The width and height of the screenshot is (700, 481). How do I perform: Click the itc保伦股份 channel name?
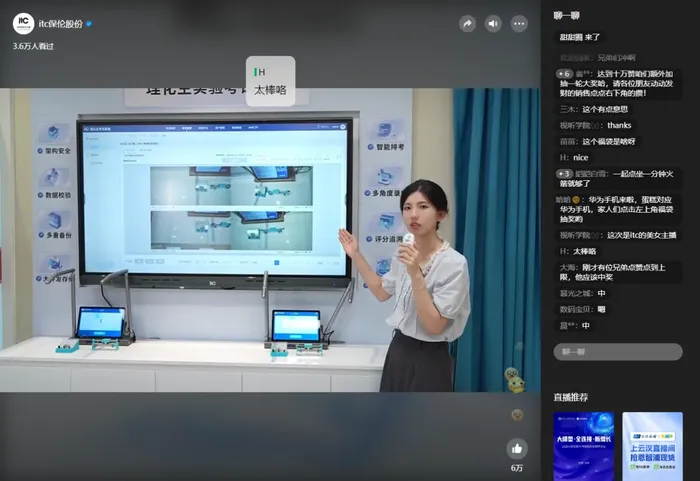(61, 24)
